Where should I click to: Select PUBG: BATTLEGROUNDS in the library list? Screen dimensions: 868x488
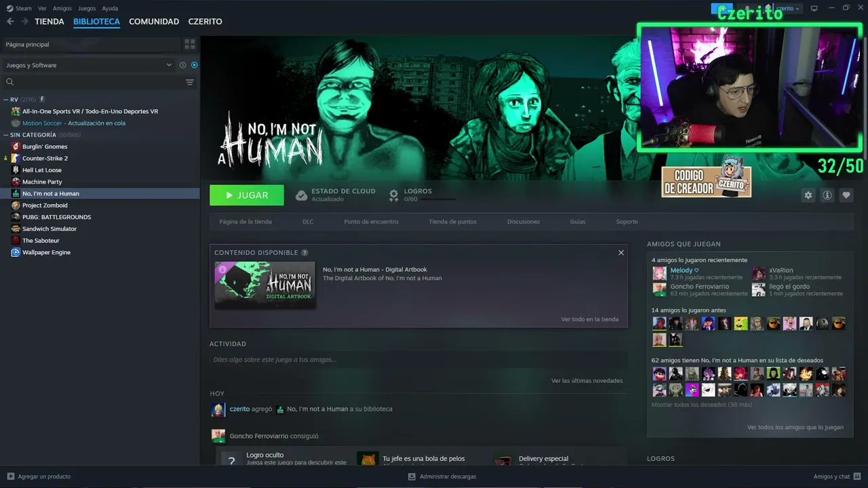(x=56, y=217)
